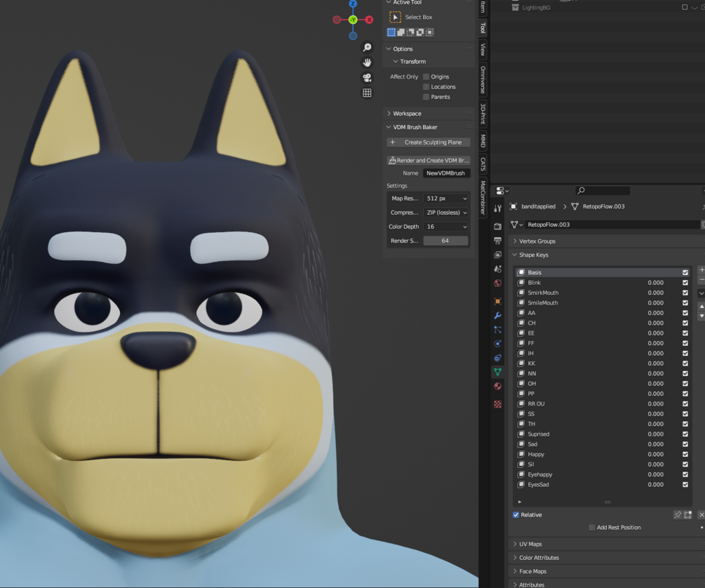Open the Tool settings properties tab icon
705x588 pixels.
[498, 208]
